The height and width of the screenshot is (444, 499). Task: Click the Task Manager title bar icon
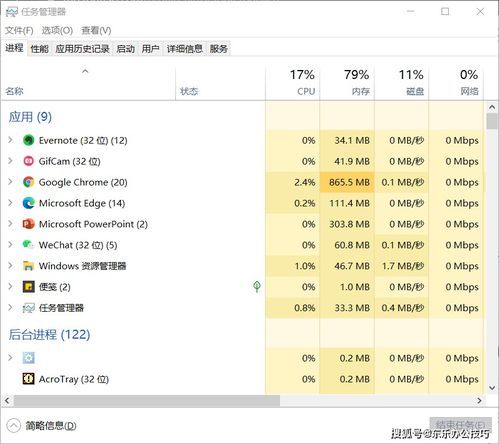pos(11,12)
